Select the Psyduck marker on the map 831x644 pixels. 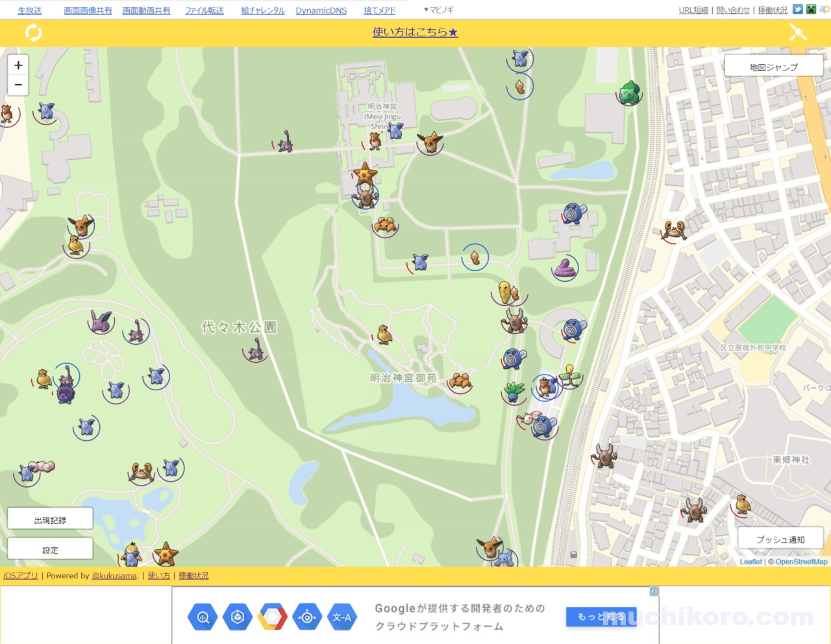point(132,554)
